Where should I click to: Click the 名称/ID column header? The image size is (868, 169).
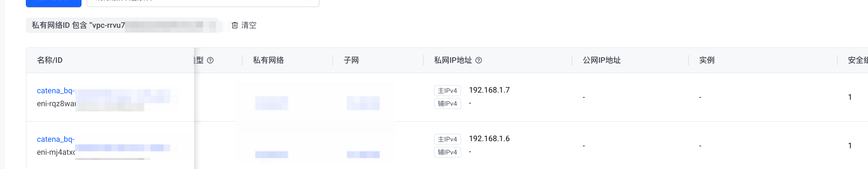[49, 61]
